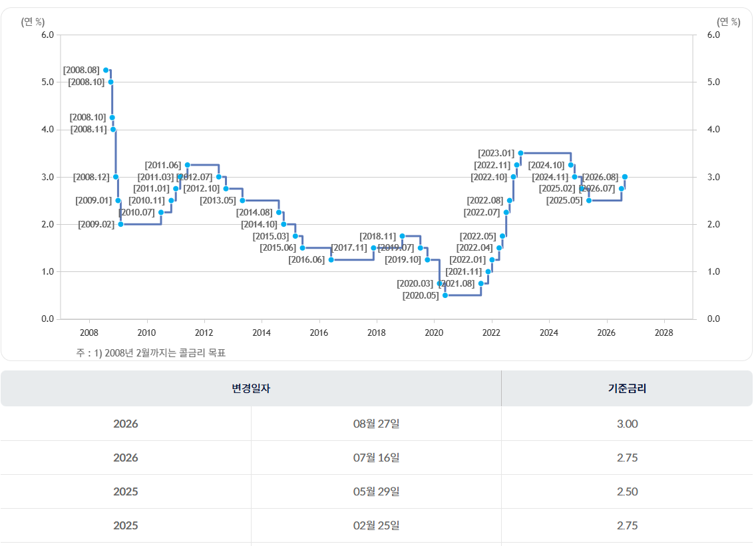Click the [2024.10] data point
The height and width of the screenshot is (546, 756).
pos(571,165)
